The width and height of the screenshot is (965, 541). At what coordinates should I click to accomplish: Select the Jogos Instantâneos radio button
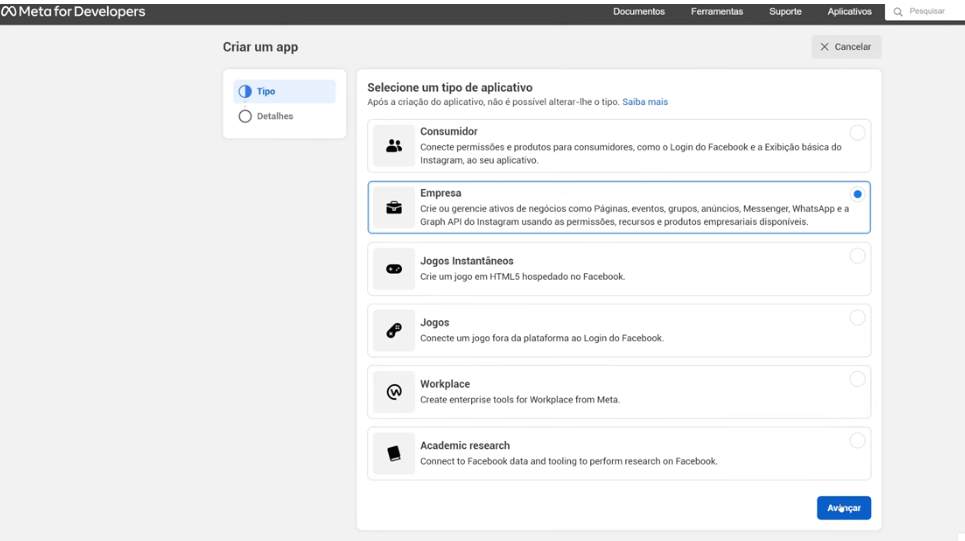(x=857, y=255)
